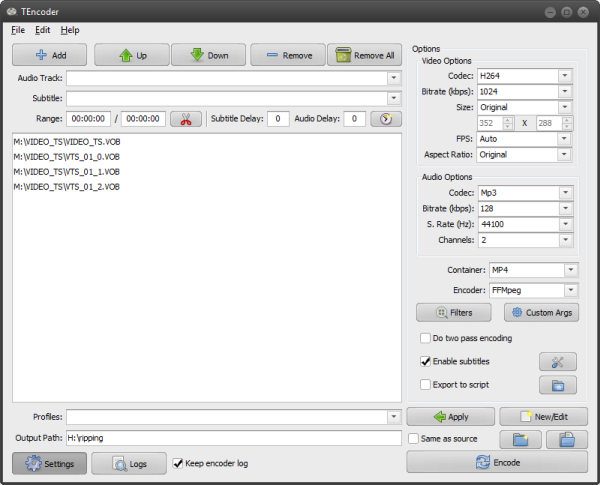Open Aspect Ratio dropdown
The width and height of the screenshot is (600, 485).
[x=564, y=154]
